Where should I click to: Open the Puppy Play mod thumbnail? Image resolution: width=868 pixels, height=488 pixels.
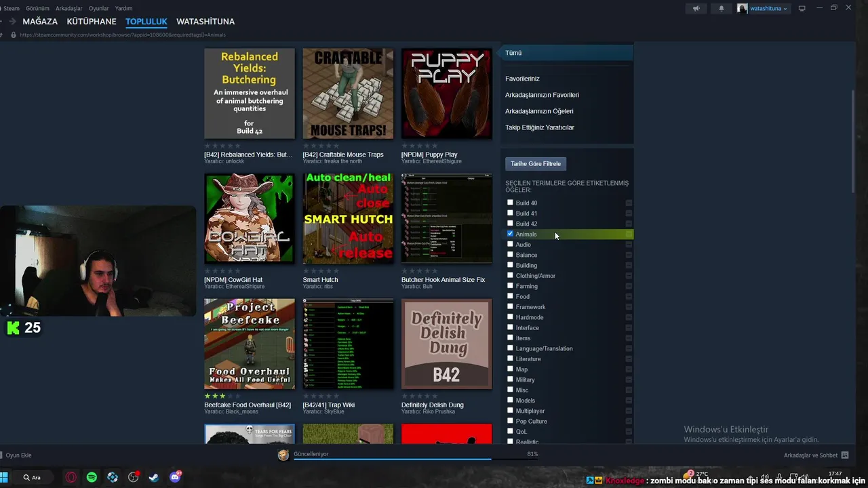pos(446,94)
